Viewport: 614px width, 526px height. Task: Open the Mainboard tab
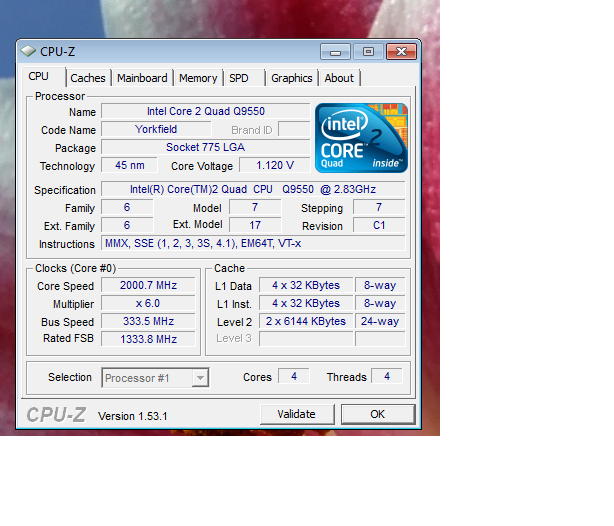[x=142, y=78]
